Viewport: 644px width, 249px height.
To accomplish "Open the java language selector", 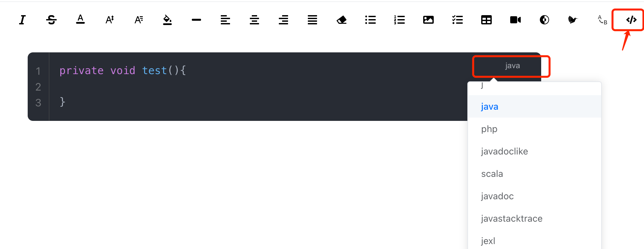I will (x=512, y=66).
